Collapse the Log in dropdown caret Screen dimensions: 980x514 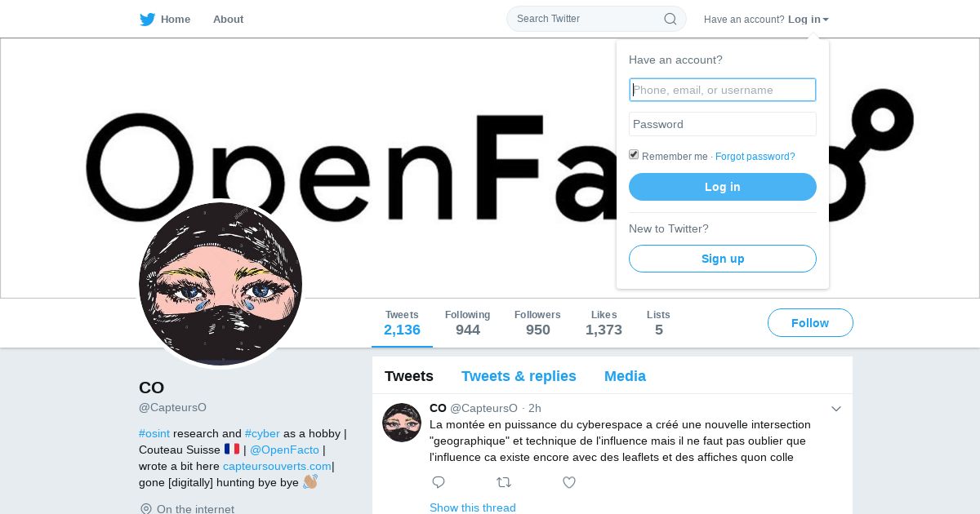pyautogui.click(x=826, y=20)
